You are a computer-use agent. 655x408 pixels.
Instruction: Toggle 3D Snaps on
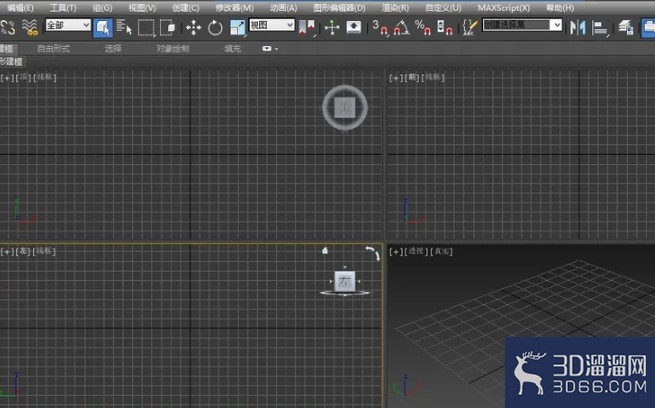point(380,28)
